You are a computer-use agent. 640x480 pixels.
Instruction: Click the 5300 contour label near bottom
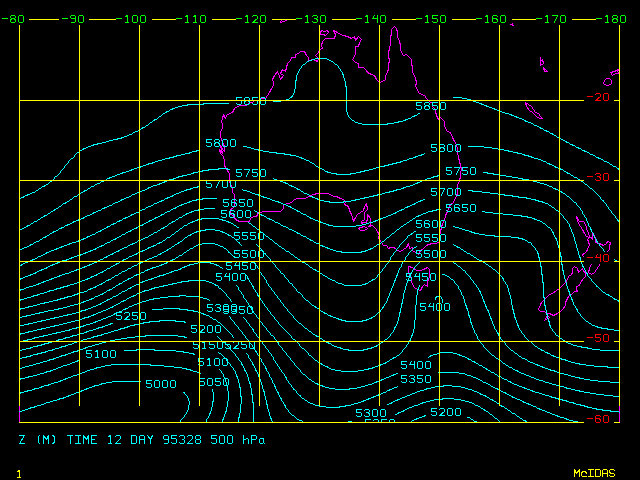coord(370,413)
